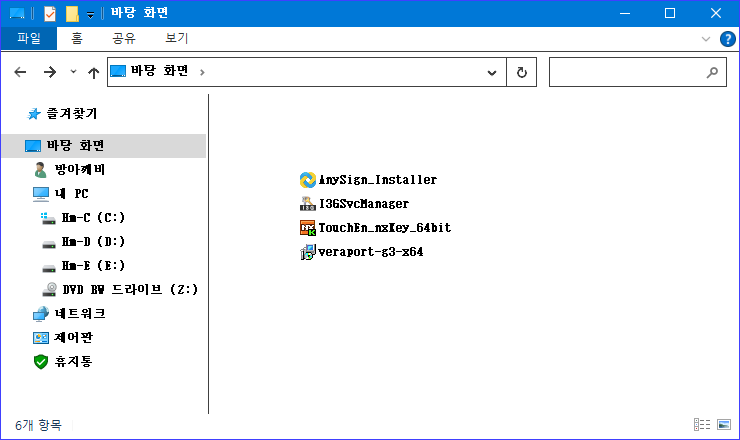Click the magnifier search icon

[x=712, y=72]
